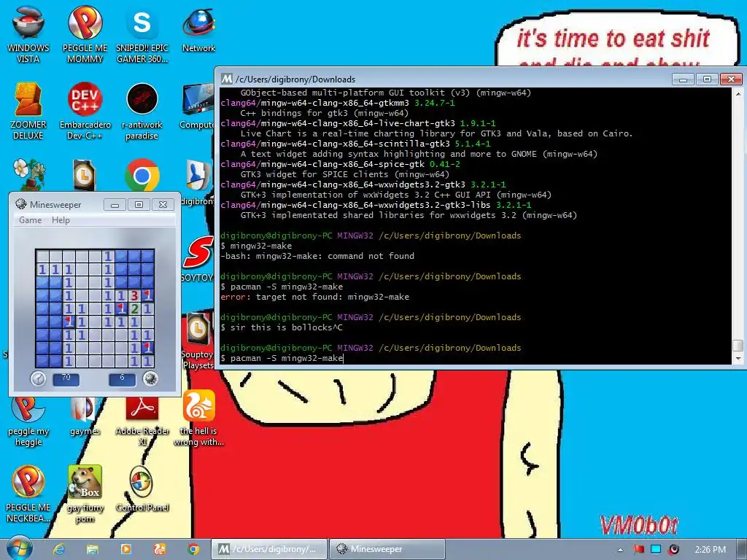The image size is (747, 560).
Task: Select the Google Chrome desktop icon
Action: point(142,175)
